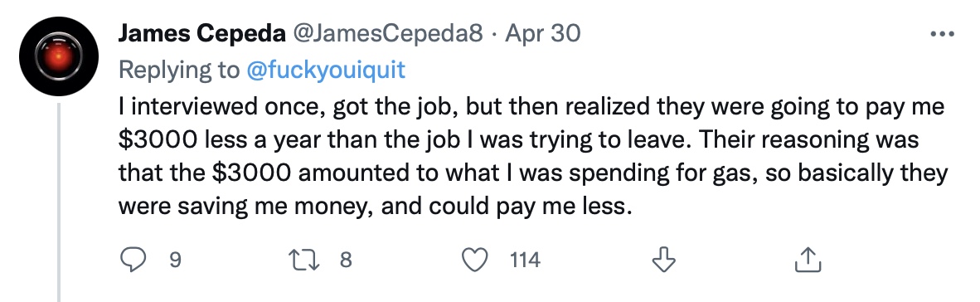The width and height of the screenshot is (980, 302).
Task: Open the three-dot more options menu
Action: [942, 34]
